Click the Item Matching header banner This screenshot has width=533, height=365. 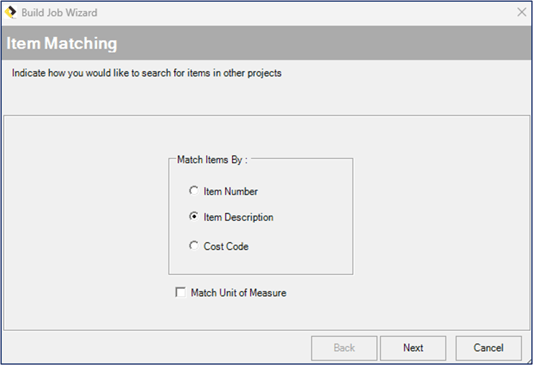tap(266, 43)
